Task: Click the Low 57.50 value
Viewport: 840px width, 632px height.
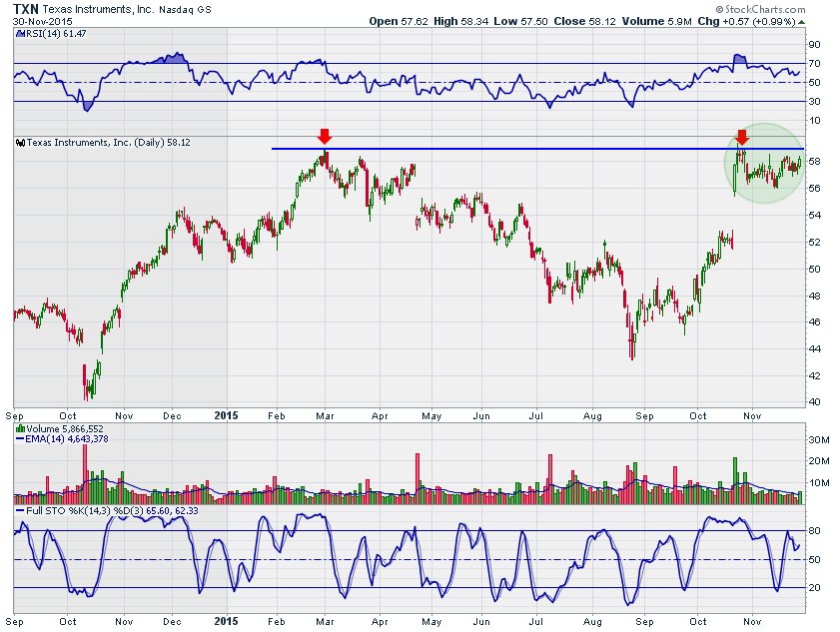Action: tap(520, 21)
